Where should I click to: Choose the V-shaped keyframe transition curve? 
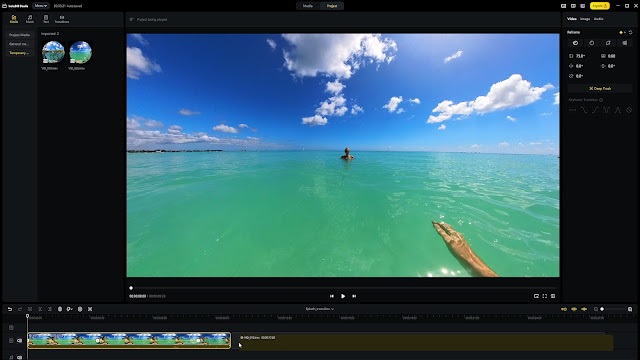click(607, 110)
